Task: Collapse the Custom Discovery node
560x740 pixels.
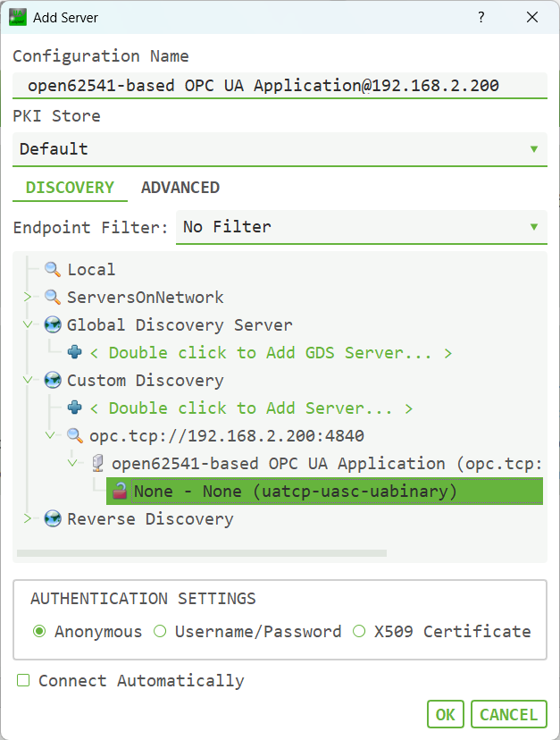Action: point(28,380)
